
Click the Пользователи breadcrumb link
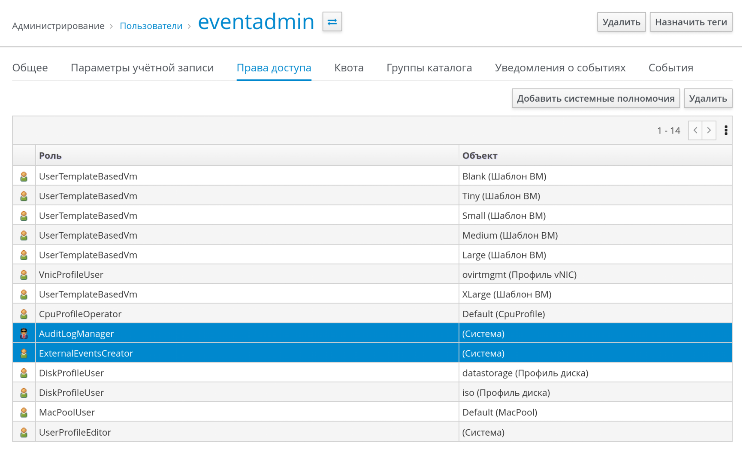150,24
